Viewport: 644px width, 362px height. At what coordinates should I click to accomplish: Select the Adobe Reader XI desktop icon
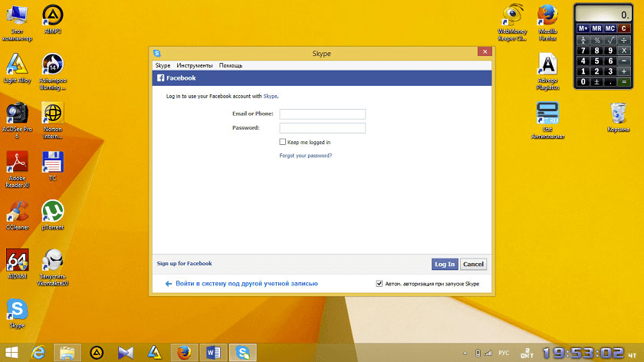(17, 169)
